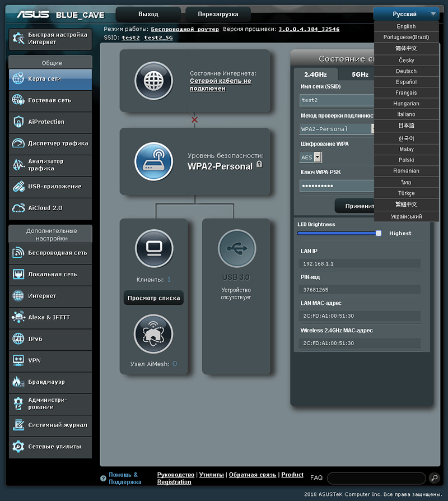Open VPN settings in sidebar
448x501 pixels.
[50, 361]
